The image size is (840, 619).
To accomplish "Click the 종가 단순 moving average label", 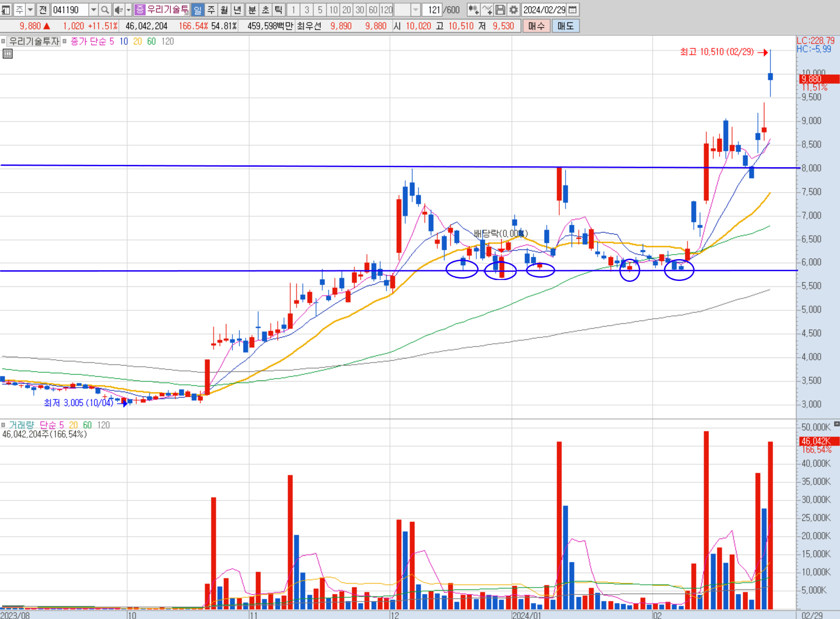I will (88, 41).
